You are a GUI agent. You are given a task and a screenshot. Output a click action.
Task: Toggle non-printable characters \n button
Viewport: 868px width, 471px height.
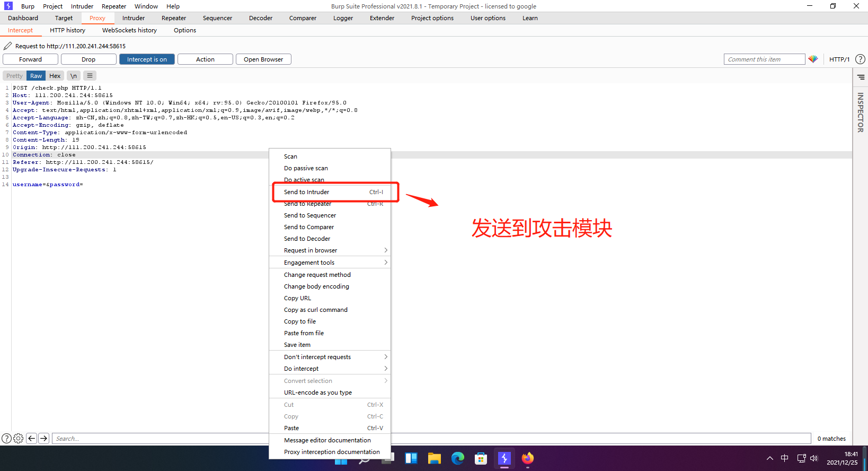point(74,75)
